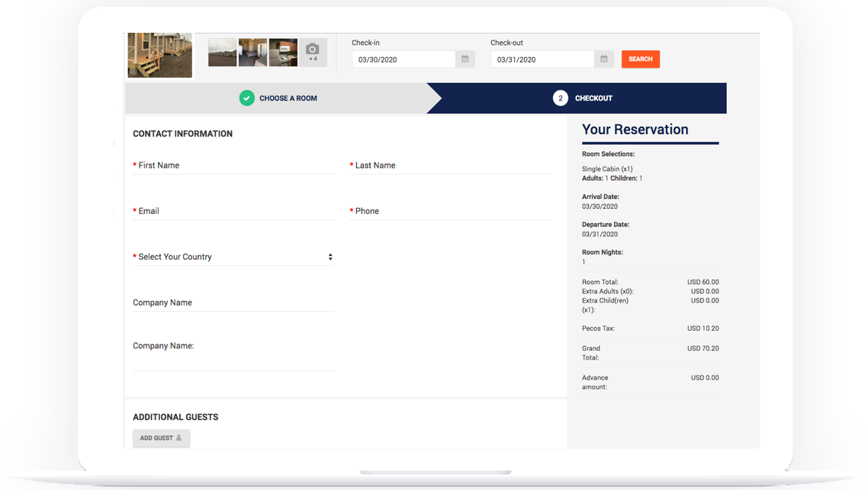The height and width of the screenshot is (490, 868).
Task: Click the large cabin exterior photo
Action: click(159, 55)
